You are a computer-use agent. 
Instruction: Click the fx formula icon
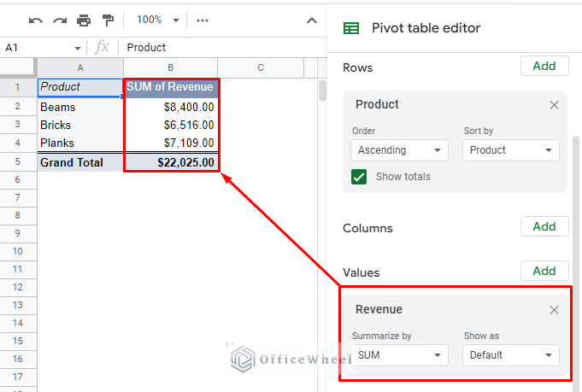[102, 48]
